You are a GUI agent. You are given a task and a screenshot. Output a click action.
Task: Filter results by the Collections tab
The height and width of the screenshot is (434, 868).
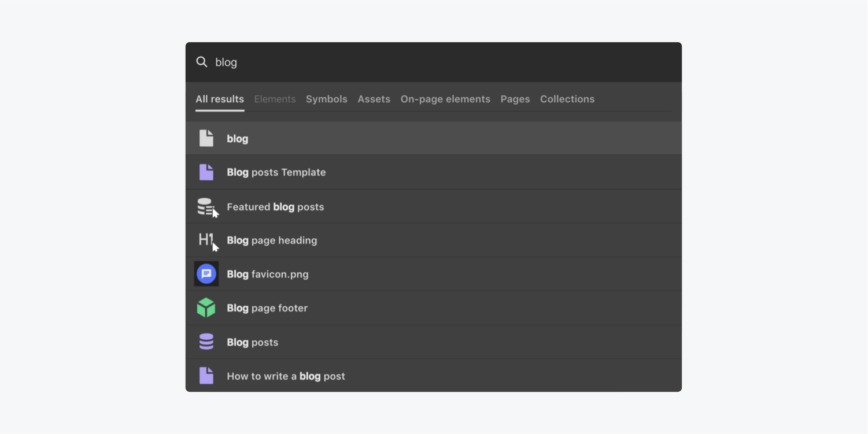pos(567,99)
